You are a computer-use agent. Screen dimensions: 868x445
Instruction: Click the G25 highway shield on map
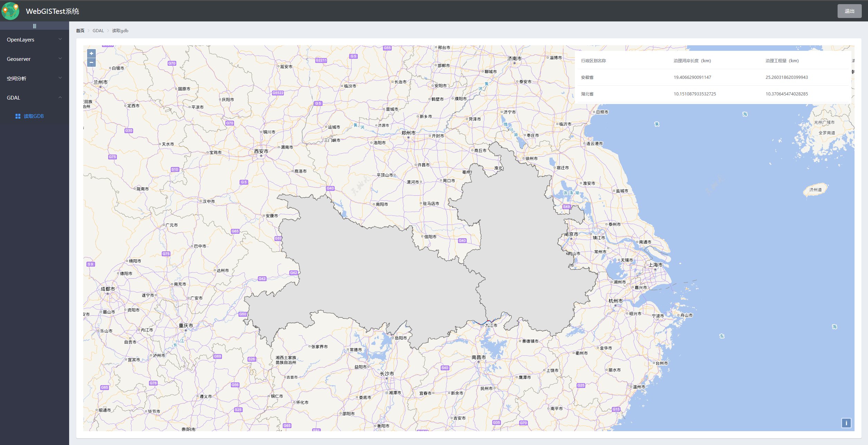[581, 385]
